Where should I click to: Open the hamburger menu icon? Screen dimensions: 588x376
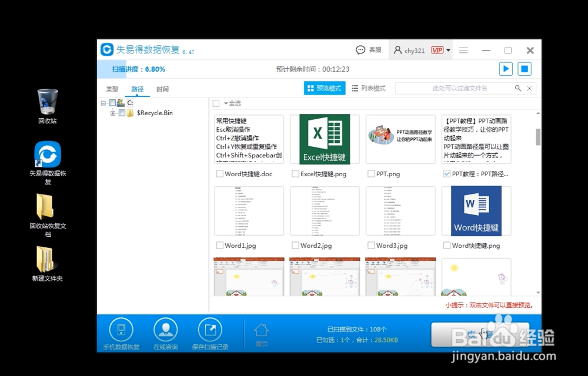pyautogui.click(x=463, y=50)
